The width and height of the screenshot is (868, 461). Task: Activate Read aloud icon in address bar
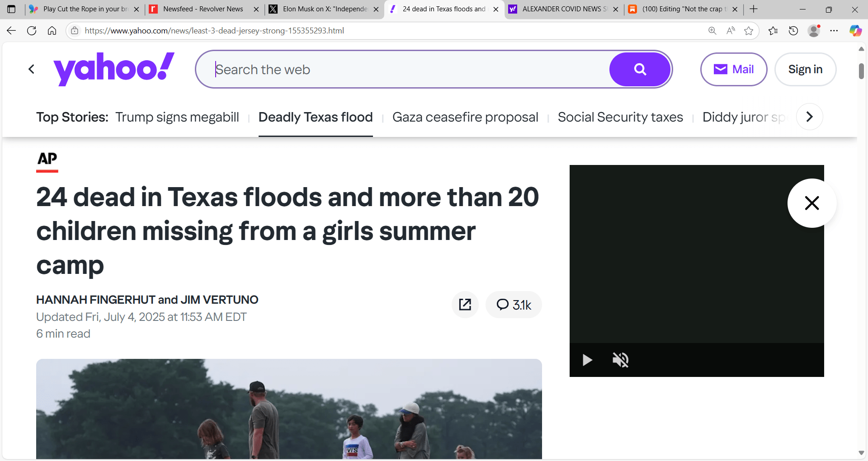(x=731, y=31)
